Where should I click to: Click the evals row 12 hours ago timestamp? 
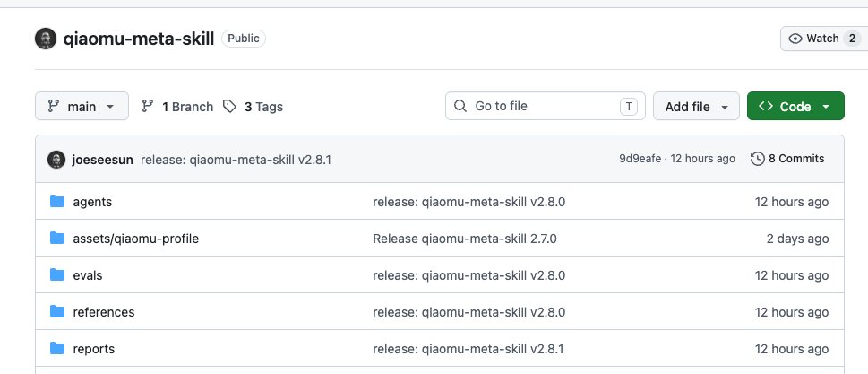point(792,275)
